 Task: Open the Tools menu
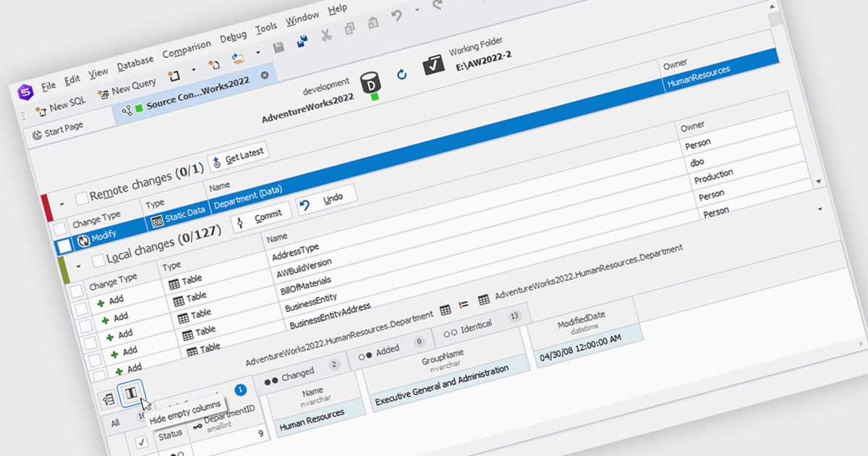[x=266, y=28]
